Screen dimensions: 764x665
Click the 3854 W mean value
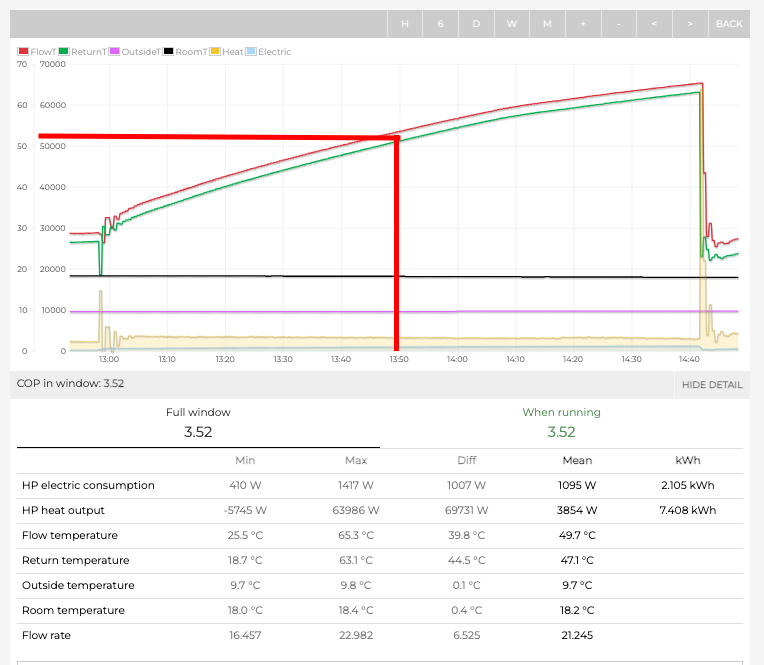[x=577, y=510]
